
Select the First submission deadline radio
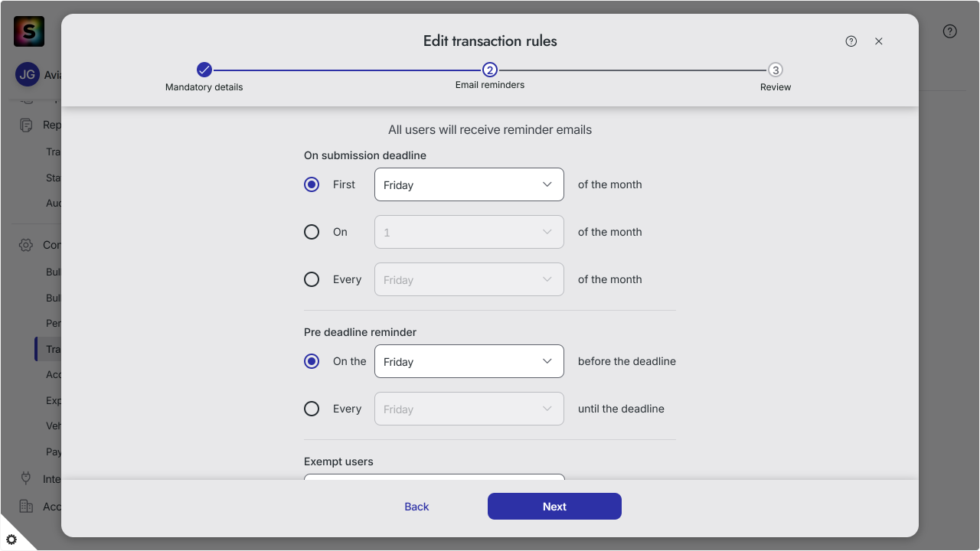click(x=312, y=184)
